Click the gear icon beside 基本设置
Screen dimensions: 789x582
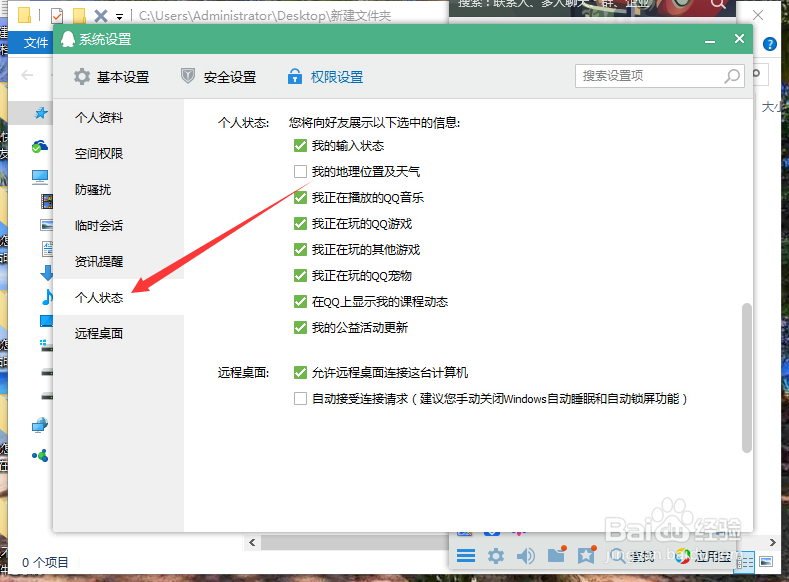pyautogui.click(x=82, y=77)
